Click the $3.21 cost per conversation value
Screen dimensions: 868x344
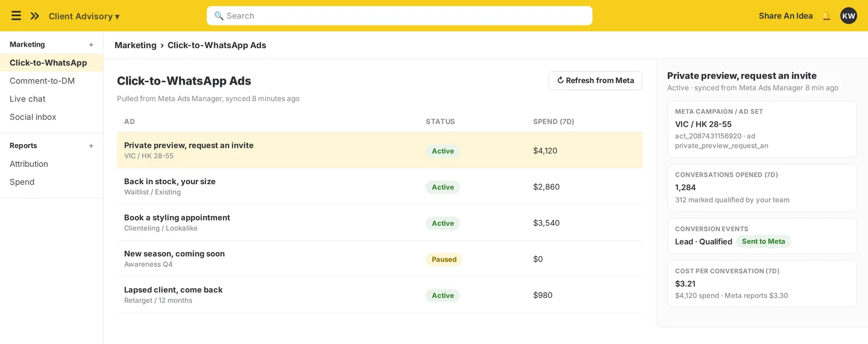tap(685, 284)
